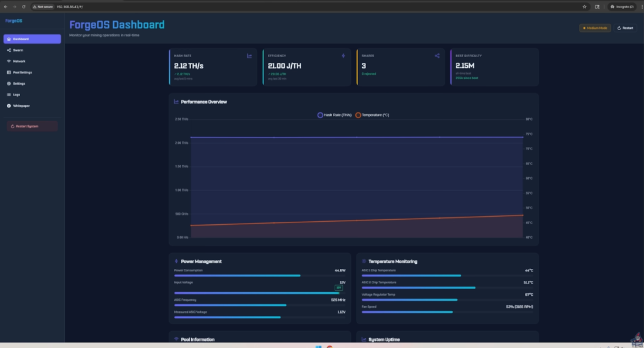
Task: Click the Efficiency card lightning bolt icon
Action: [343, 56]
